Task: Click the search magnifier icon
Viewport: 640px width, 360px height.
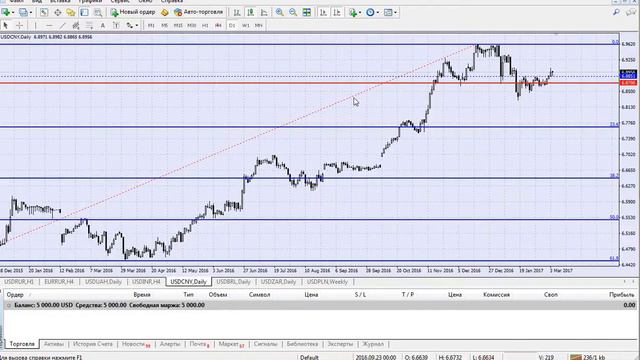Action: point(616,12)
